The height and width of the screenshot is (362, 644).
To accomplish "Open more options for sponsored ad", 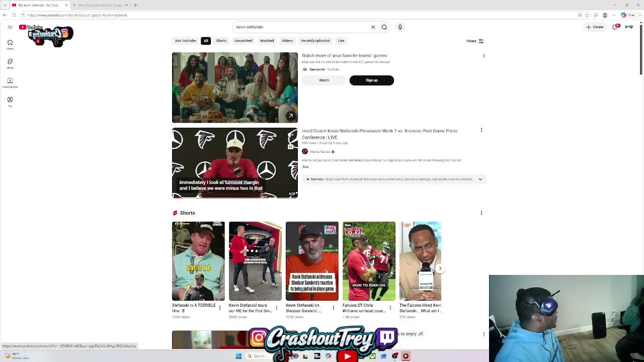I will point(484,56).
